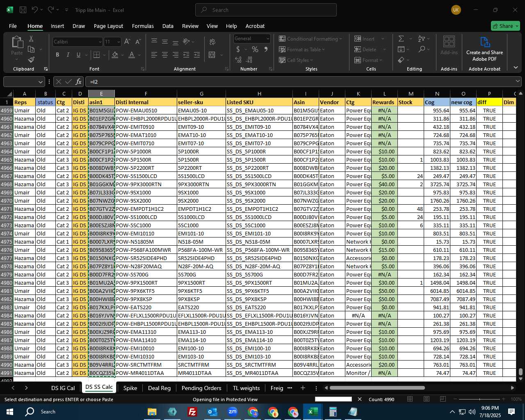Click Create and Share Adobe PDF
Image resolution: width=525 pixels, height=420 pixels.
[484, 48]
